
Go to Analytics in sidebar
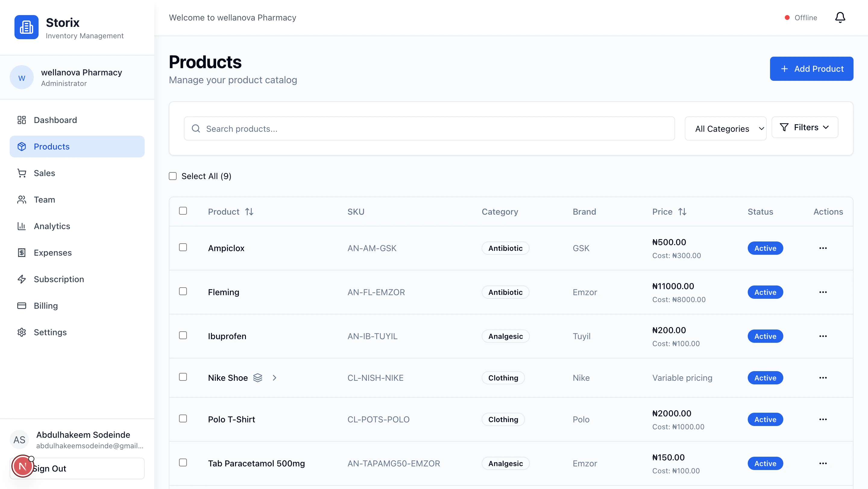(52, 226)
